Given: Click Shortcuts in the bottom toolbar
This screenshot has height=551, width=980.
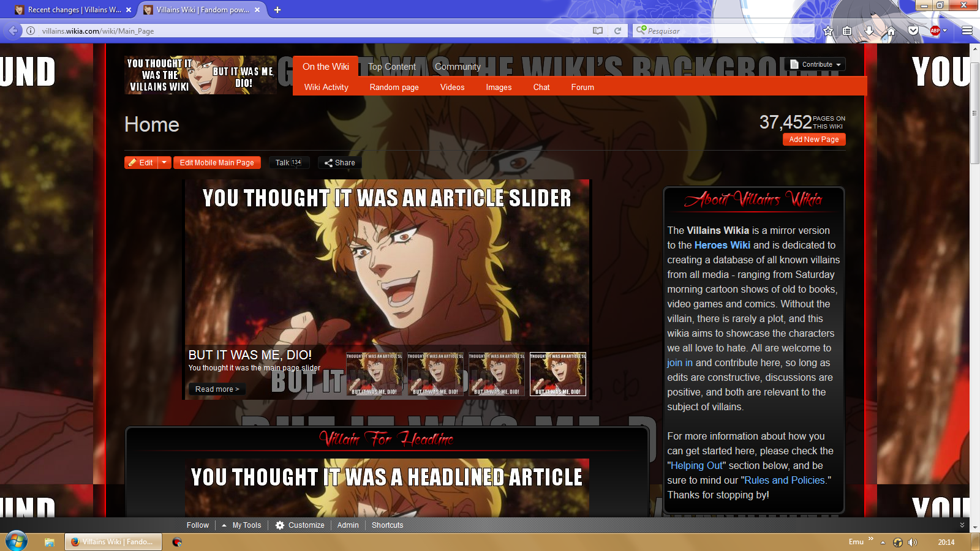Looking at the screenshot, I should pyautogui.click(x=388, y=525).
